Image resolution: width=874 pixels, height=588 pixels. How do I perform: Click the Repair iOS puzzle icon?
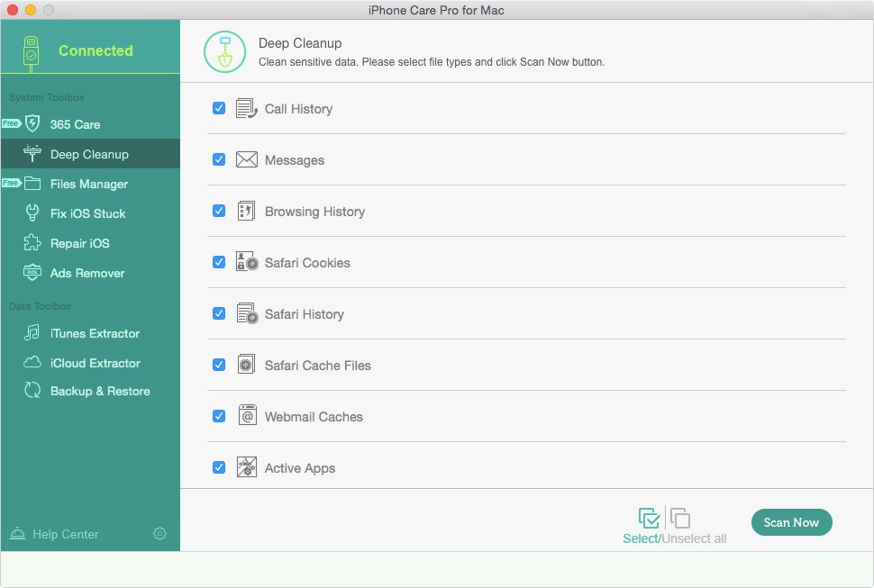(32, 242)
